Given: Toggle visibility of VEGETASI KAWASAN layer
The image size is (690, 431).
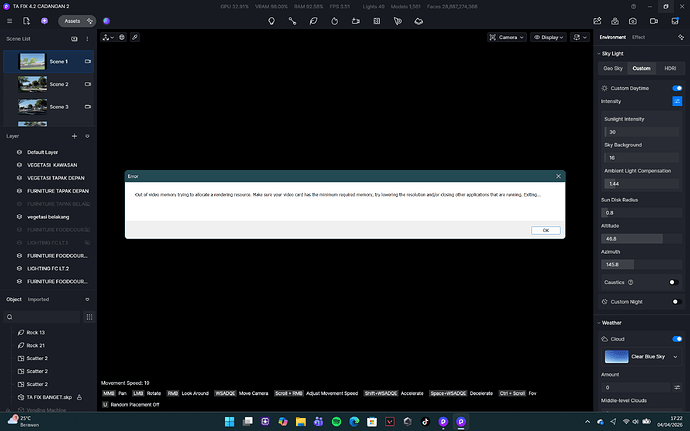Looking at the screenshot, I should click(x=19, y=165).
